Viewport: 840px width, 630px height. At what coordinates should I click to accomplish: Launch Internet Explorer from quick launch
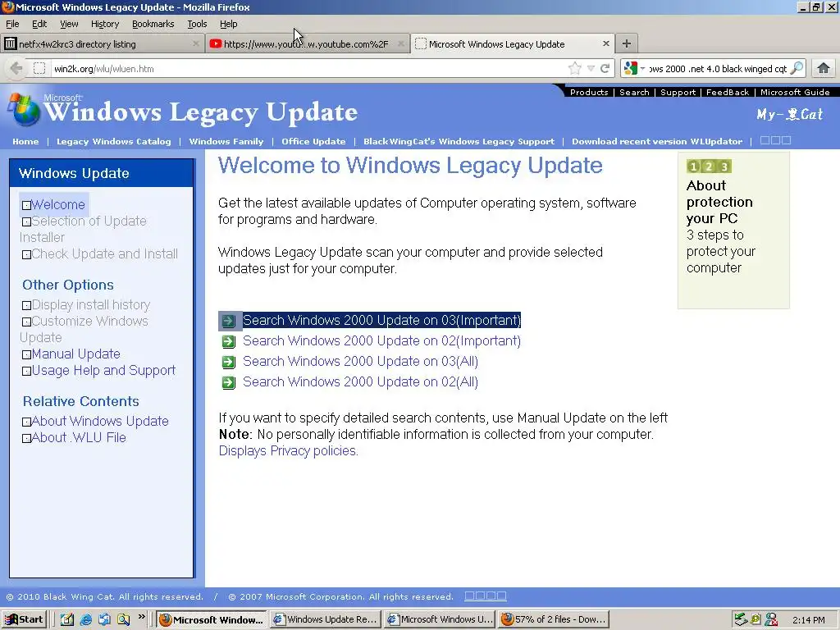pos(85,619)
